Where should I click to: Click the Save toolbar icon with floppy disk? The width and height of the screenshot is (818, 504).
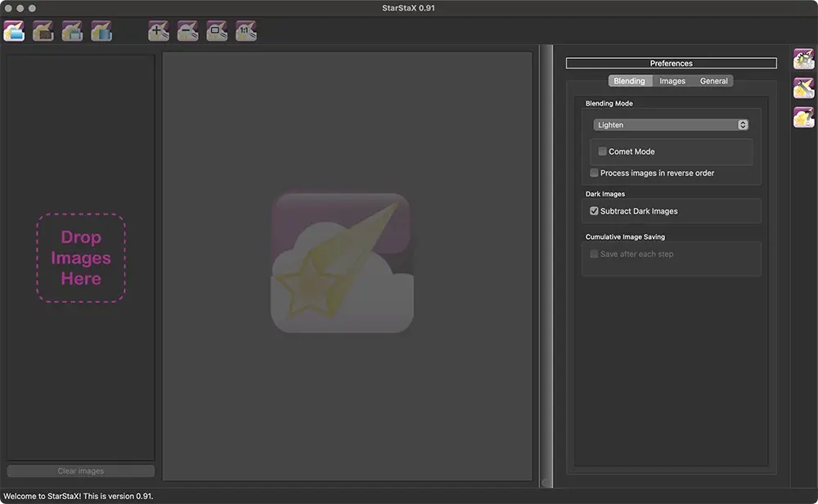point(73,31)
